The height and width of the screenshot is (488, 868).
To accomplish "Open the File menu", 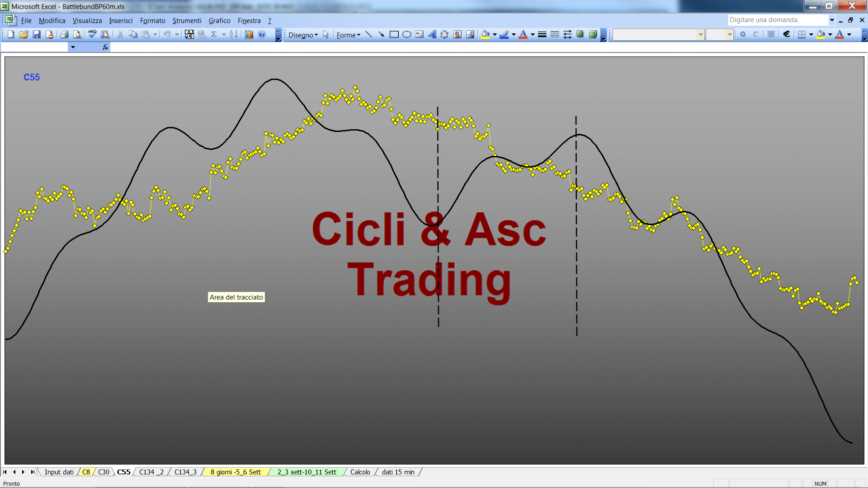I will [26, 21].
